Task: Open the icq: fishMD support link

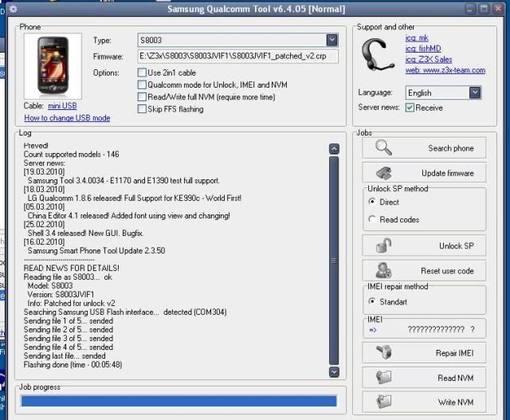Action: tap(423, 49)
